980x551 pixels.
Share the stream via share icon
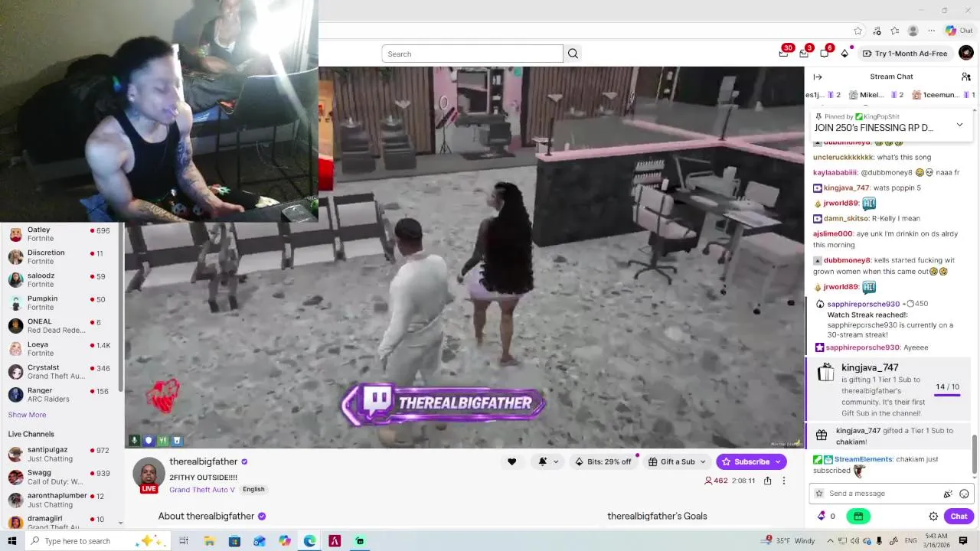pyautogui.click(x=767, y=481)
